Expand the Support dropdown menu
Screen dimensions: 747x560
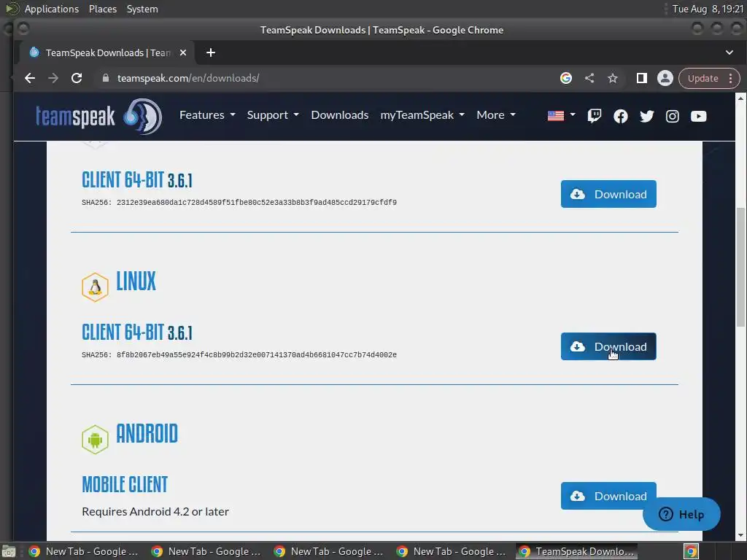pos(273,114)
